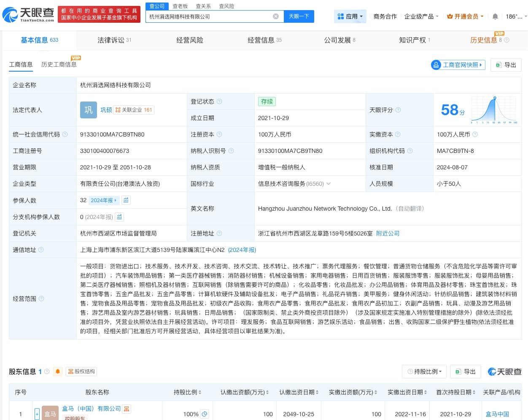Click the help icon beside 股东信息 count
This screenshot has width=528, height=420.
click(x=47, y=372)
